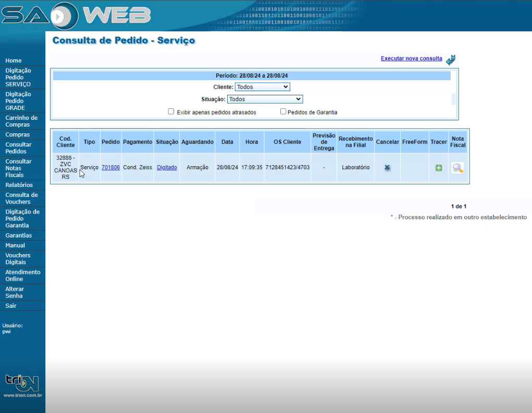Click the Digitado status link

(167, 167)
